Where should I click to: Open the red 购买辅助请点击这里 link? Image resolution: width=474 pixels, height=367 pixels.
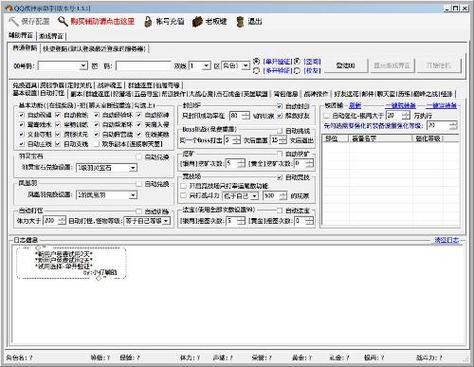coord(102,22)
